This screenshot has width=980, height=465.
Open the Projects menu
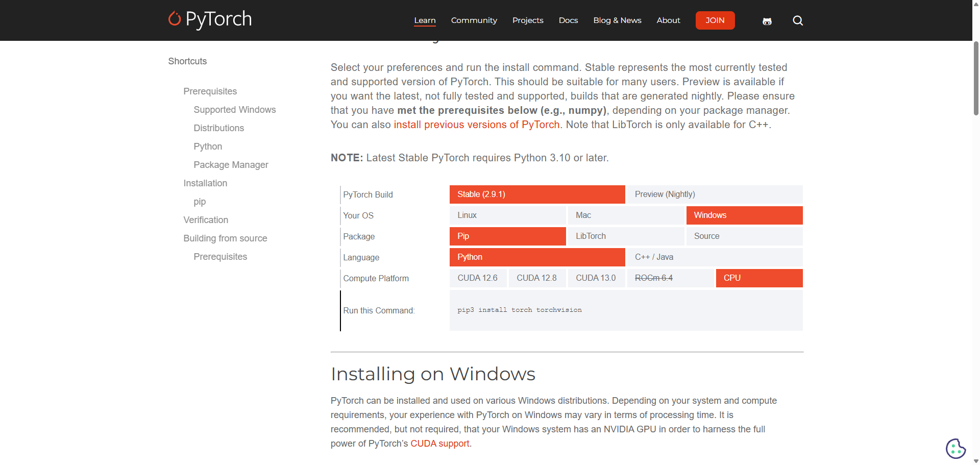(528, 20)
